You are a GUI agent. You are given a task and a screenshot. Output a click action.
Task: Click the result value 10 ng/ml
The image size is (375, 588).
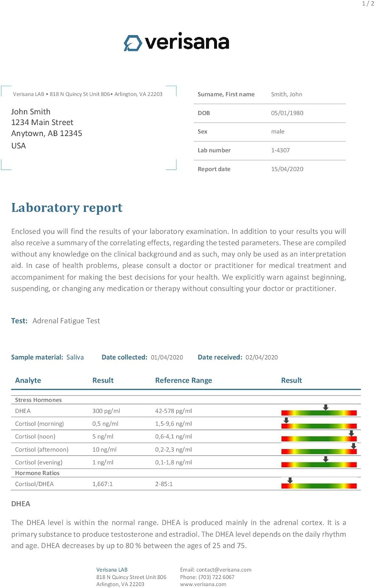(104, 450)
